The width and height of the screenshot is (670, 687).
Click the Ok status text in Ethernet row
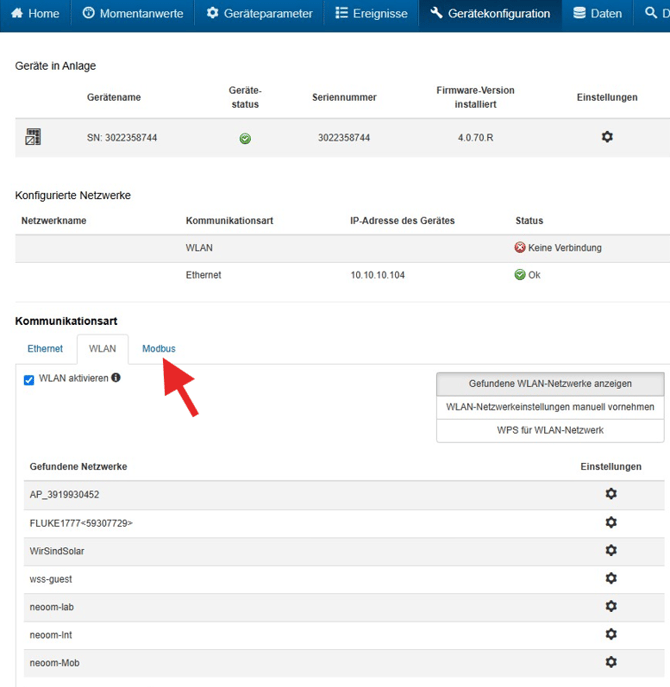click(534, 275)
